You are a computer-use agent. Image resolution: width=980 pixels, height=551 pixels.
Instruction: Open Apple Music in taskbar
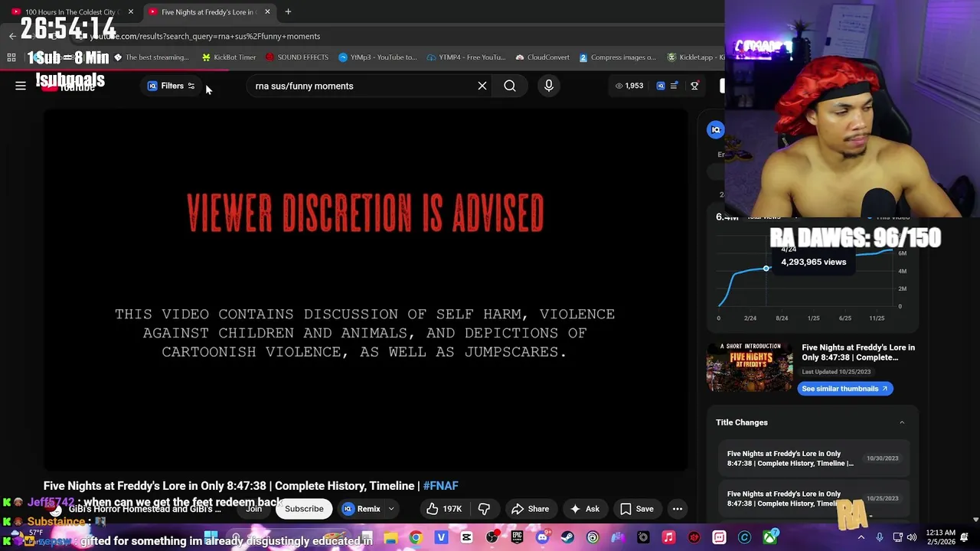pos(668,537)
